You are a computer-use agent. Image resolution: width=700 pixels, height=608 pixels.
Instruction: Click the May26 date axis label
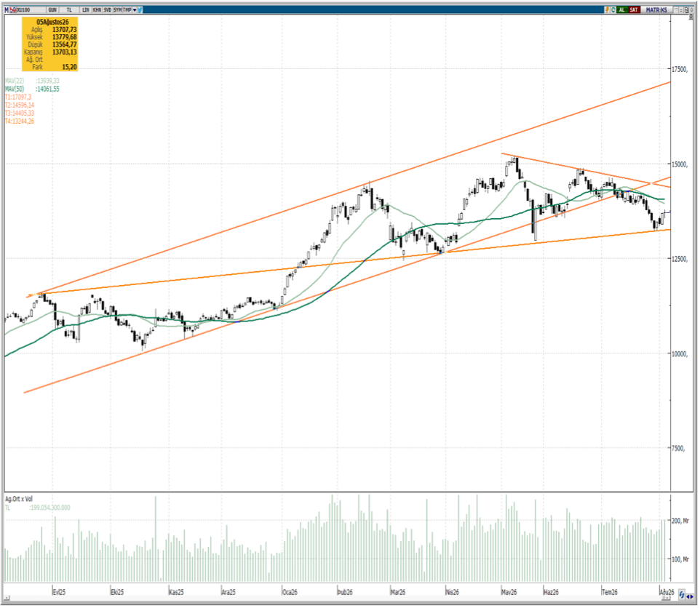(509, 592)
